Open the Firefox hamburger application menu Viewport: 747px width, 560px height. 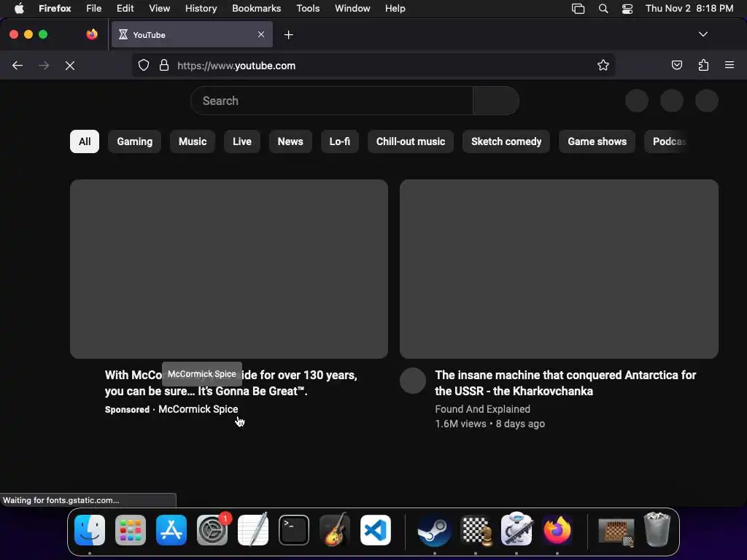(729, 65)
